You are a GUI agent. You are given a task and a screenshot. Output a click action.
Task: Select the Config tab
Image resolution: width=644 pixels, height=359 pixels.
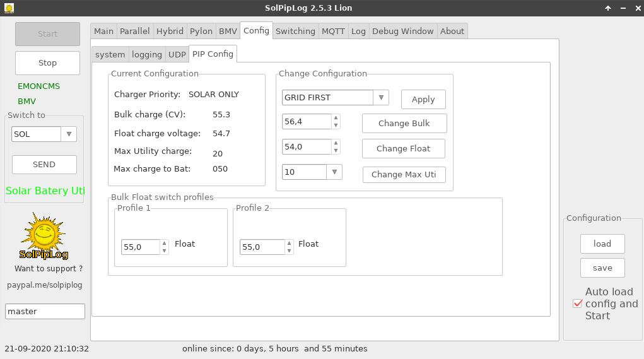[x=256, y=30]
